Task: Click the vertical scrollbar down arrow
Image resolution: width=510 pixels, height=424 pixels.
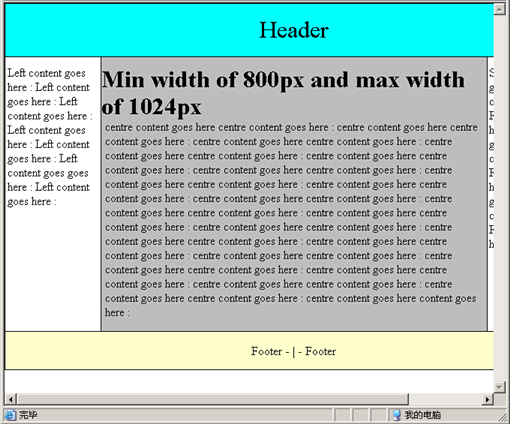Action: [499, 387]
